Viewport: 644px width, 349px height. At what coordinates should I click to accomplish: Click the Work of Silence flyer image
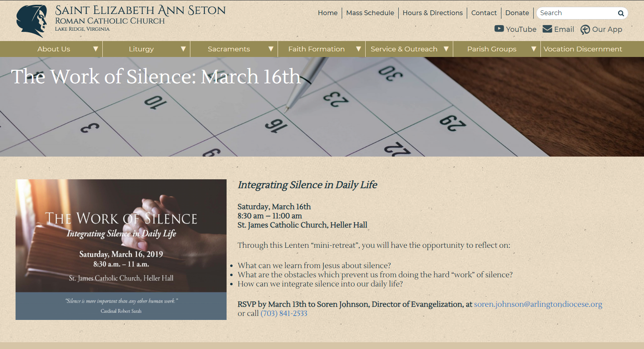click(x=121, y=249)
